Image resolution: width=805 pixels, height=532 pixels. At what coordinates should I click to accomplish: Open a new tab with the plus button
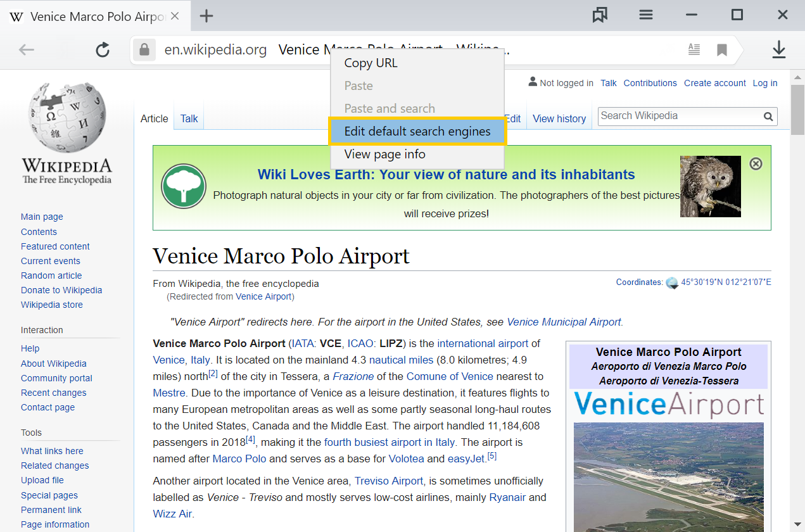point(206,16)
